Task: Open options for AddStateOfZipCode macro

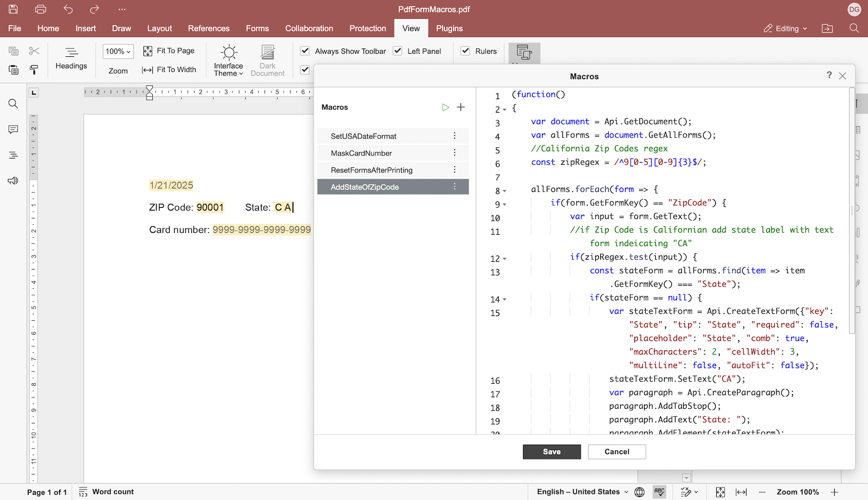Action: [454, 187]
